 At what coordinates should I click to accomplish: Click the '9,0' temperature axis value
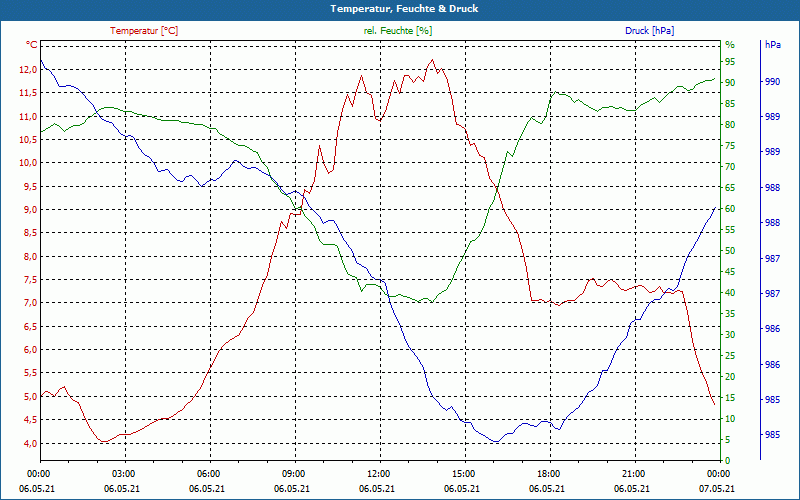point(31,210)
